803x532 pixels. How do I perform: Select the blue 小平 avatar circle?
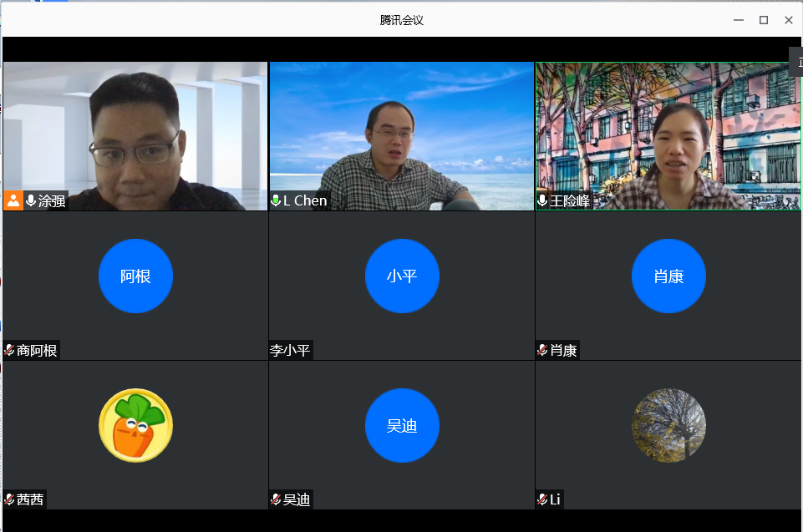click(402, 276)
